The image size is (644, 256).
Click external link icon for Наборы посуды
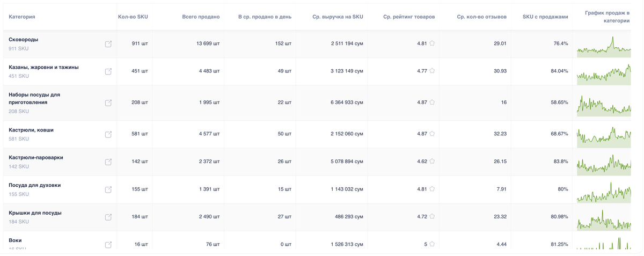tap(108, 103)
